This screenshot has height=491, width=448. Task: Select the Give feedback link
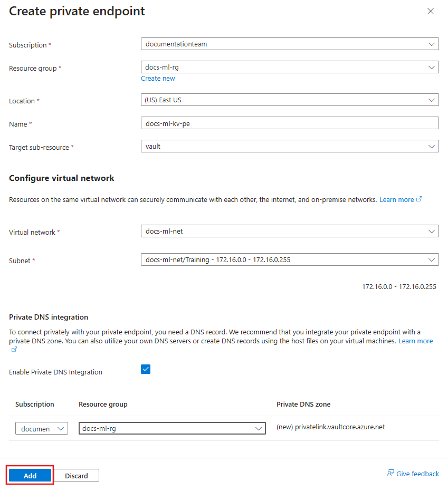(x=417, y=473)
